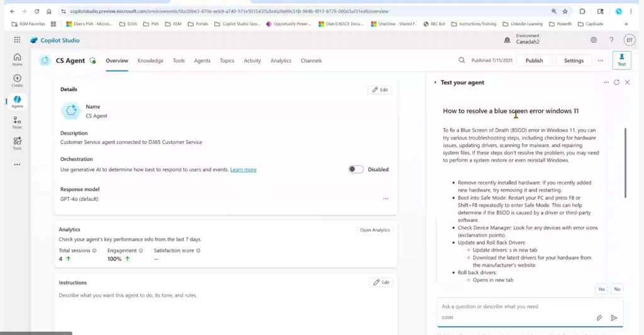Open the Channels tab
Viewport: 644px width, 335px height.
click(311, 60)
